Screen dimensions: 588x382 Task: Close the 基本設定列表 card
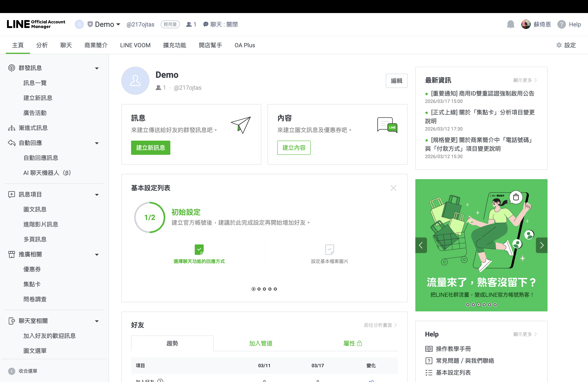[393, 188]
